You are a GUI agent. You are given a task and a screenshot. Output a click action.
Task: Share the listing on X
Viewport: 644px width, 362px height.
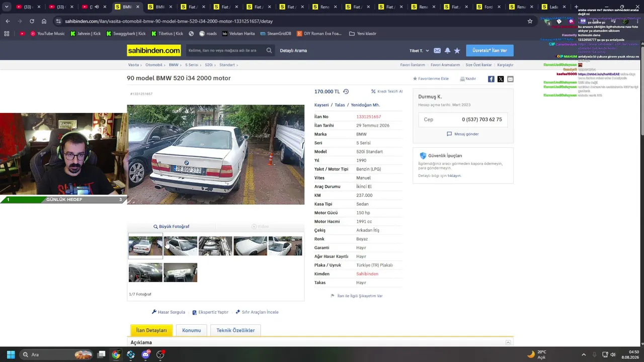click(501, 79)
